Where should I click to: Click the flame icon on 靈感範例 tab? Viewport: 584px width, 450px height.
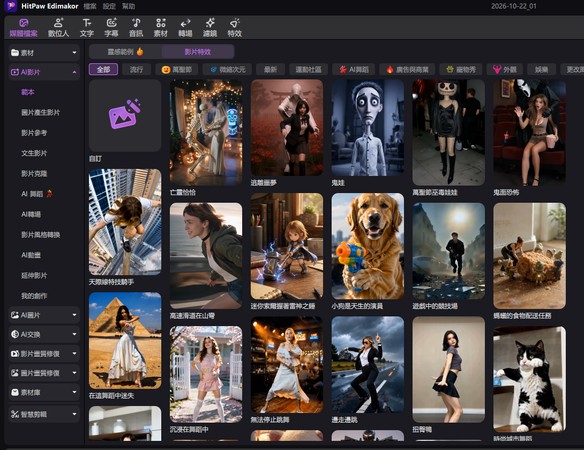140,51
